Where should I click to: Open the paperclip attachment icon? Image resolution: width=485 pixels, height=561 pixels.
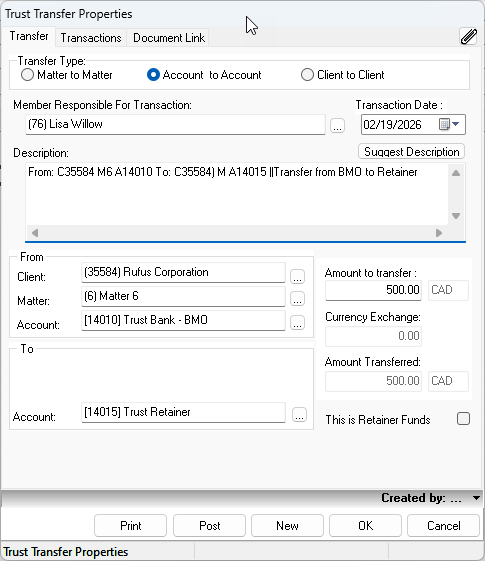pyautogui.click(x=468, y=36)
